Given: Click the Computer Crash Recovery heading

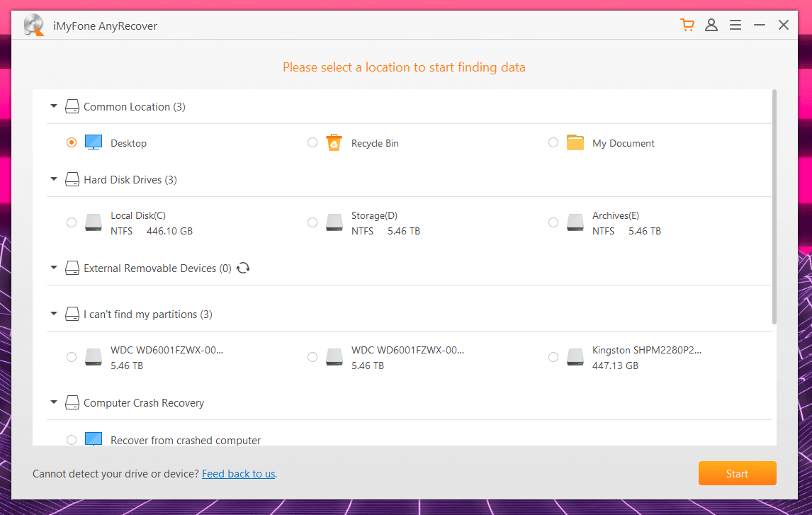Looking at the screenshot, I should pyautogui.click(x=144, y=402).
